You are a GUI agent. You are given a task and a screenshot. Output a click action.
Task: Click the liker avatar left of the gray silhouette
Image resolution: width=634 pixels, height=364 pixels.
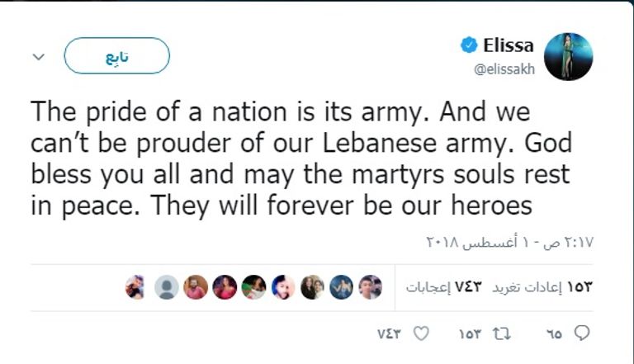coord(135,287)
